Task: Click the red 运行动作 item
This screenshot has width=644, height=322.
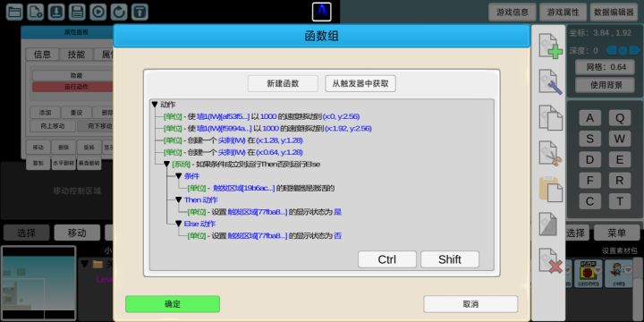Action: point(72,87)
